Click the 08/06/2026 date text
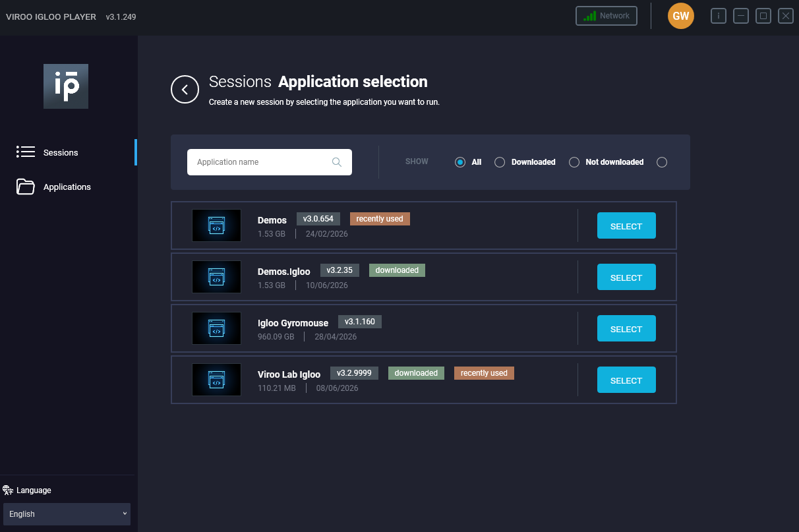The height and width of the screenshot is (532, 799). 338,388
